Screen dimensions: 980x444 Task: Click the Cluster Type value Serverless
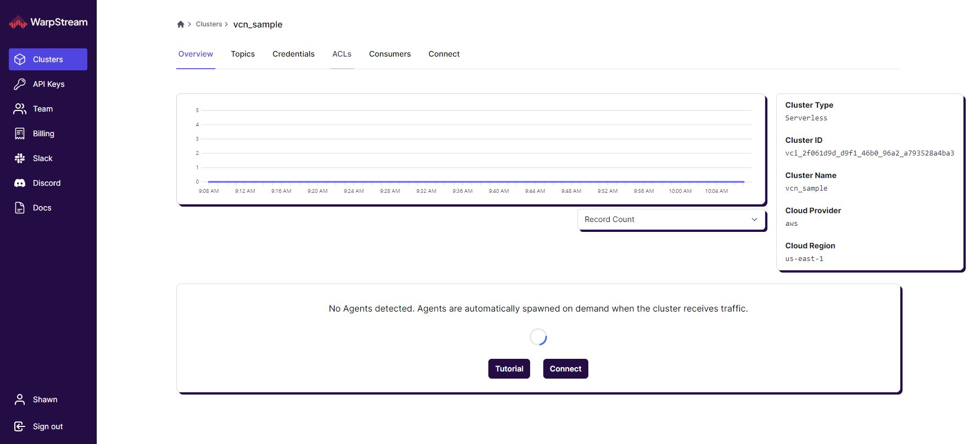pos(806,118)
